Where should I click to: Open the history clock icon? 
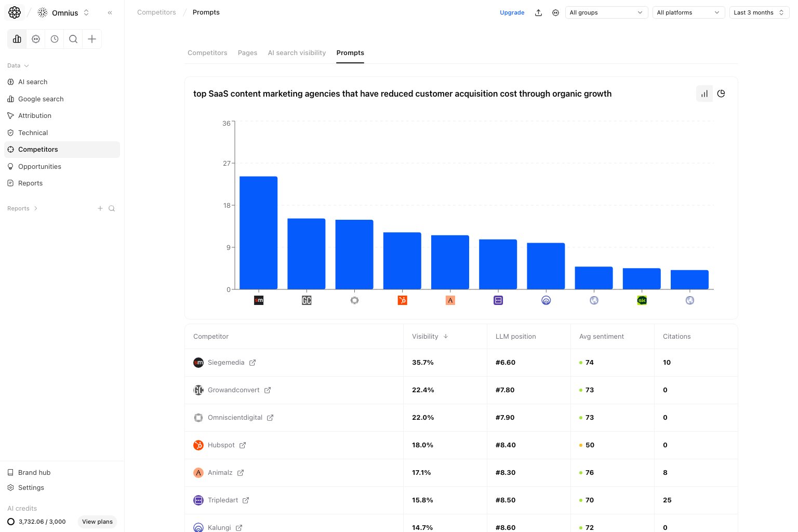[x=55, y=39]
